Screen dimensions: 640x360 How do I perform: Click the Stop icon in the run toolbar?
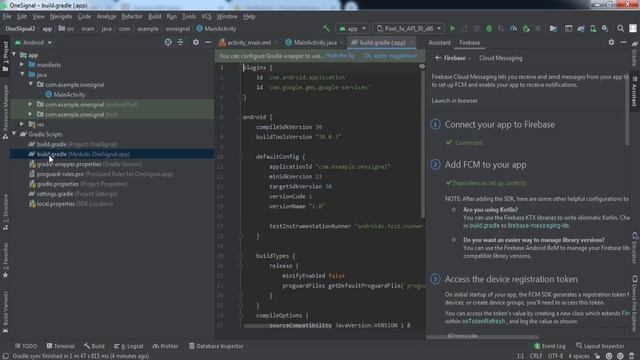[538, 29]
